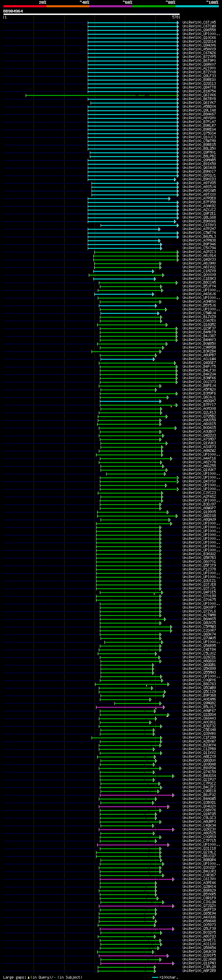
Task: Select the UniRef100_Q9NQ82 label
Action: point(199,703)
